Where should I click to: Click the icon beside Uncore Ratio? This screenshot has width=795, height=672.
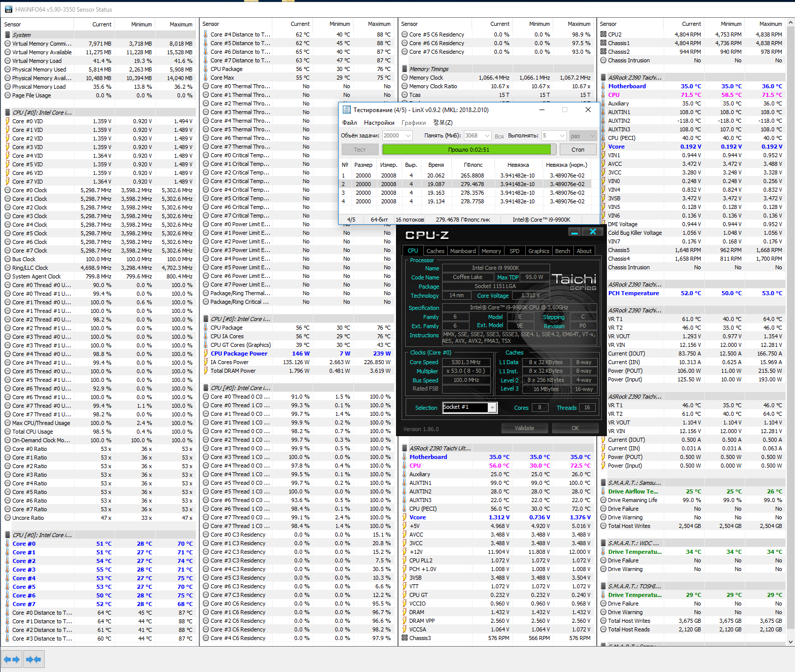(x=8, y=518)
